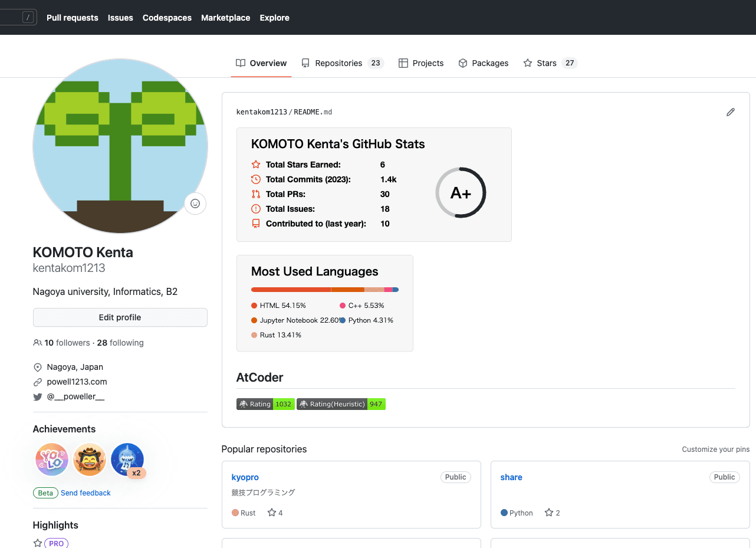This screenshot has height=548, width=756.
Task: Click the Send feedback link
Action: [86, 493]
